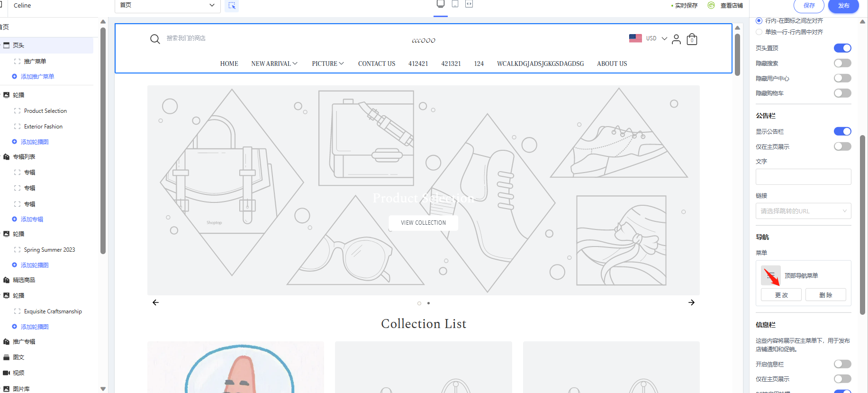This screenshot has width=868, height=393.
Task: Select the 精选商品 section icon
Action: pyautogui.click(x=7, y=280)
